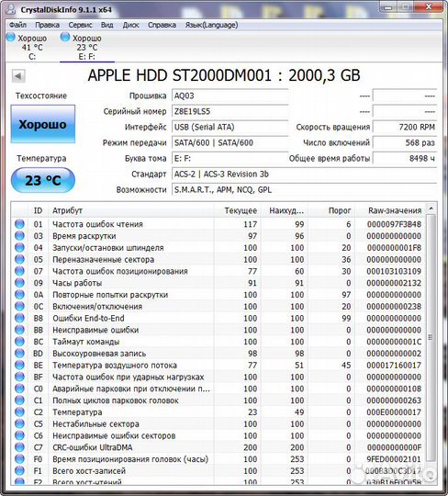Screen dimensions: 448x496
Task: Open the Правка menu
Action: [x=47, y=25]
